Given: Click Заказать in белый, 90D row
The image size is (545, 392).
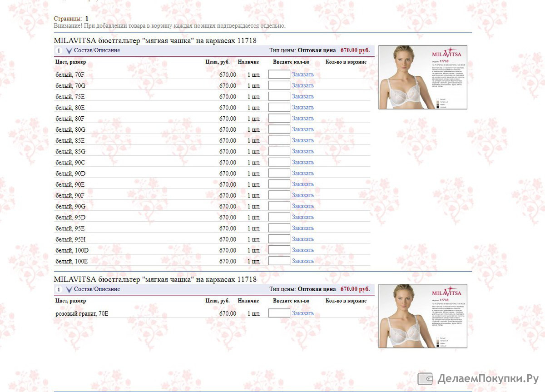Looking at the screenshot, I should (x=303, y=173).
